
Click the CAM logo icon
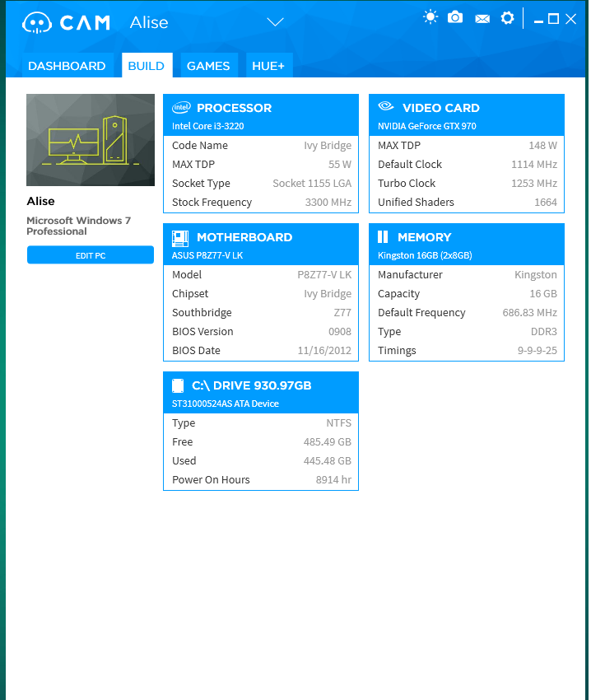pos(37,22)
